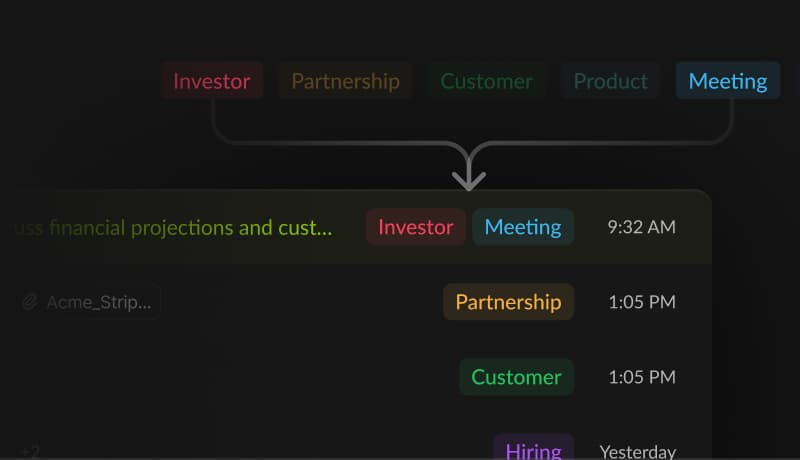
Task: Click the Yesterday timestamp
Action: (x=638, y=451)
